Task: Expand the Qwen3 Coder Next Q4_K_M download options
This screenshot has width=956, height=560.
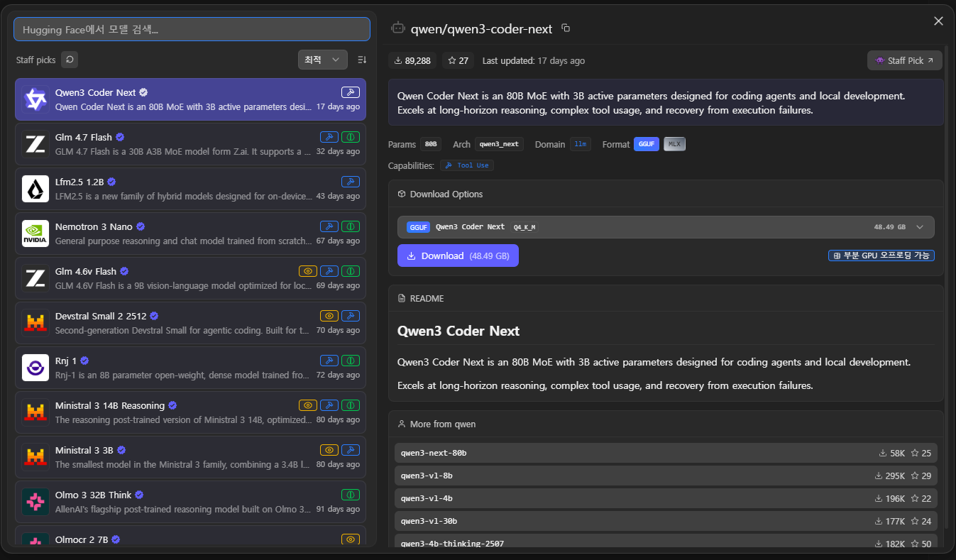Action: tap(920, 227)
